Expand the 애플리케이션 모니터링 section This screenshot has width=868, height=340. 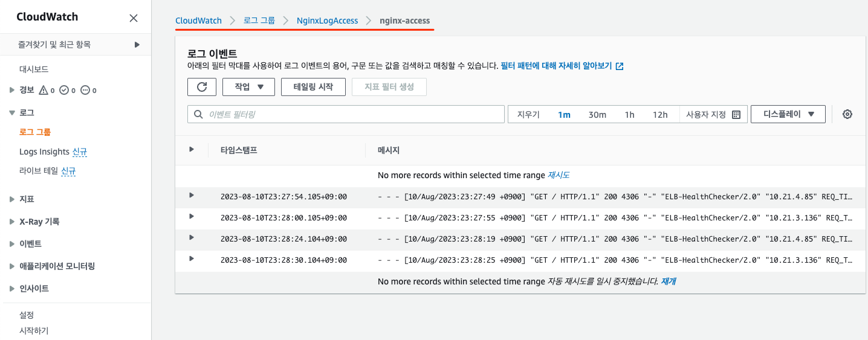tap(12, 266)
